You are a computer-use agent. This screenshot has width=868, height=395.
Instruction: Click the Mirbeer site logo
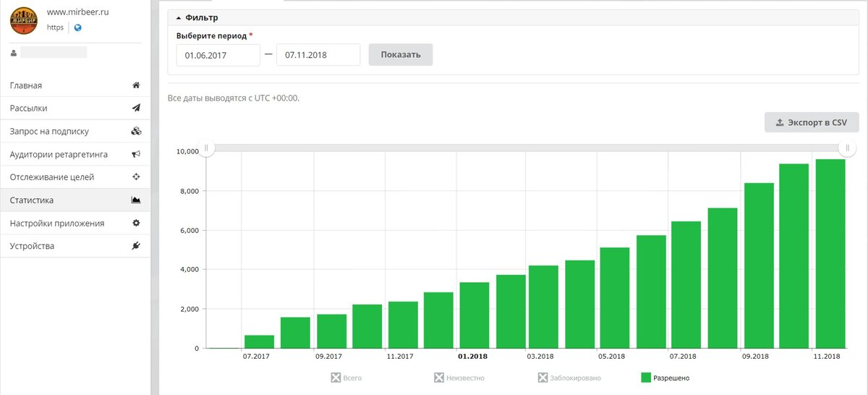tap(24, 20)
